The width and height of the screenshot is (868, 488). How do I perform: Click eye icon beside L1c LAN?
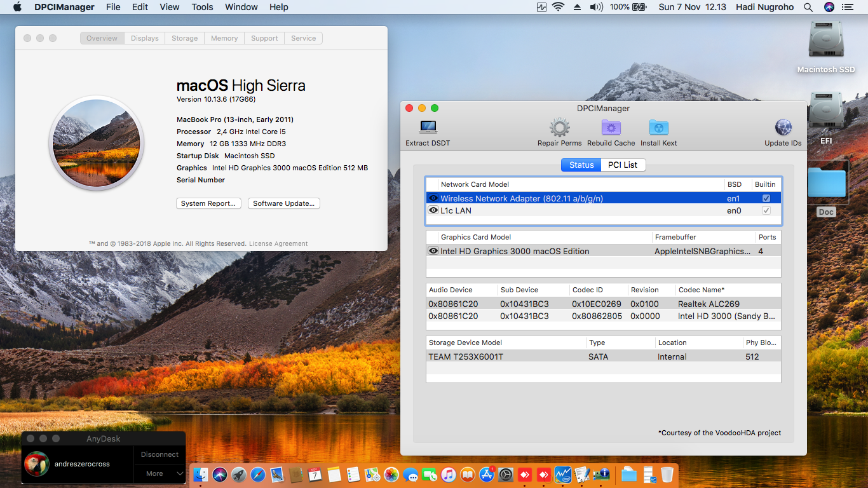(433, 210)
